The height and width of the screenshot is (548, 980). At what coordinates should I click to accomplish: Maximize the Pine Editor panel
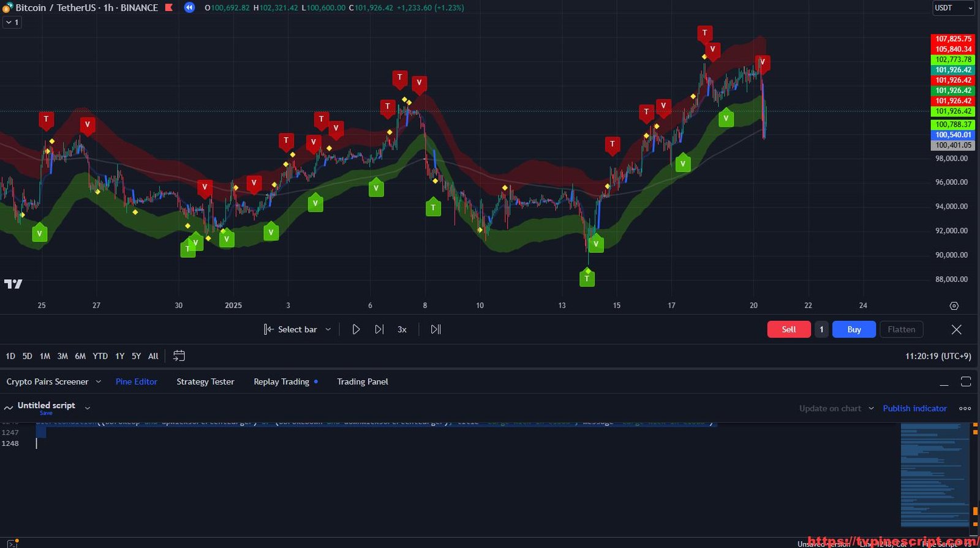click(966, 381)
